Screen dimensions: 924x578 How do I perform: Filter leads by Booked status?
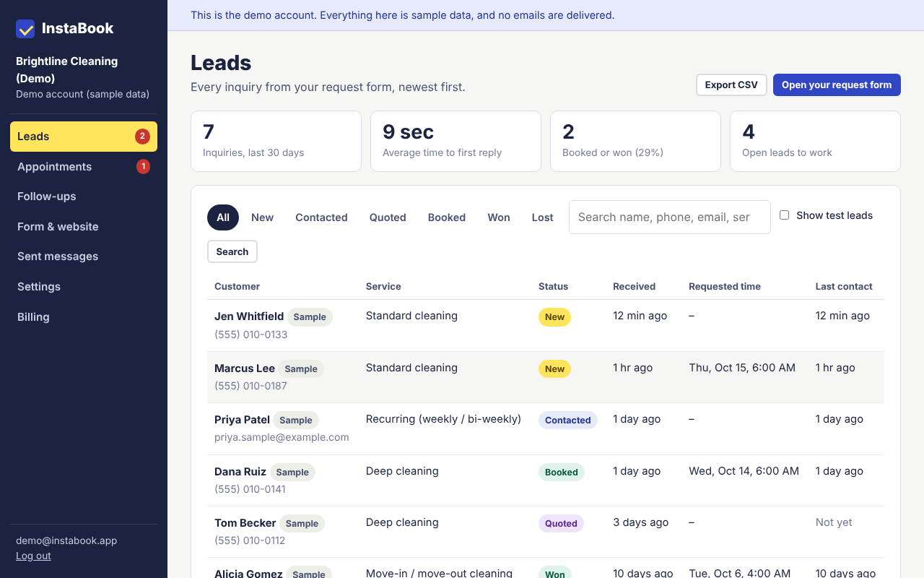447,217
